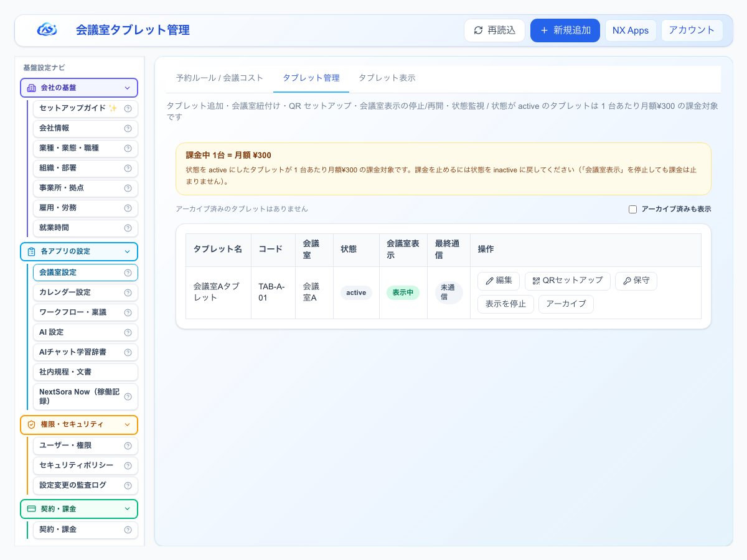Open NX Apps button
The width and height of the screenshot is (747, 560).
click(x=631, y=30)
